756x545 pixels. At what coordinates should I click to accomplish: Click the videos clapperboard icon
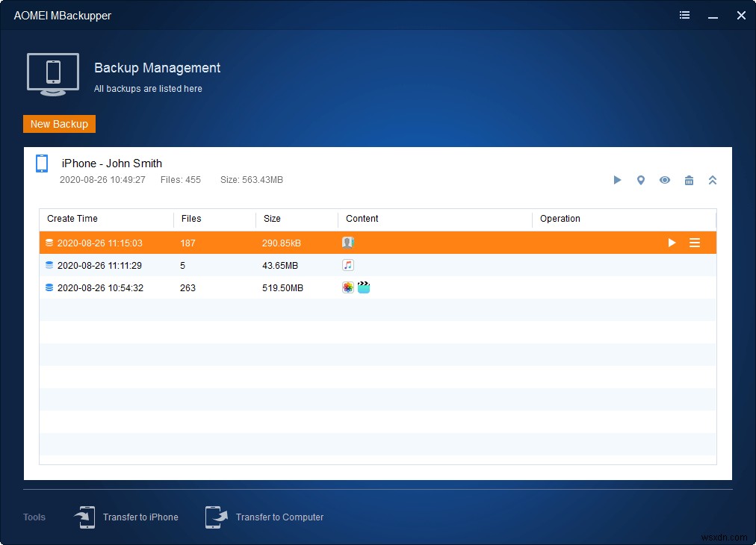tap(364, 287)
